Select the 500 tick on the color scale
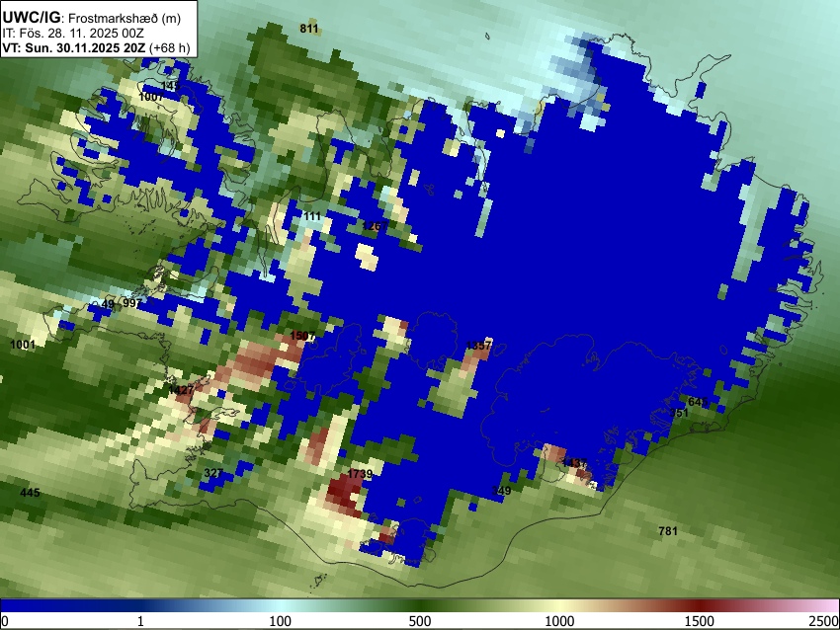Image resolution: width=840 pixels, height=630 pixels. pyautogui.click(x=420, y=621)
